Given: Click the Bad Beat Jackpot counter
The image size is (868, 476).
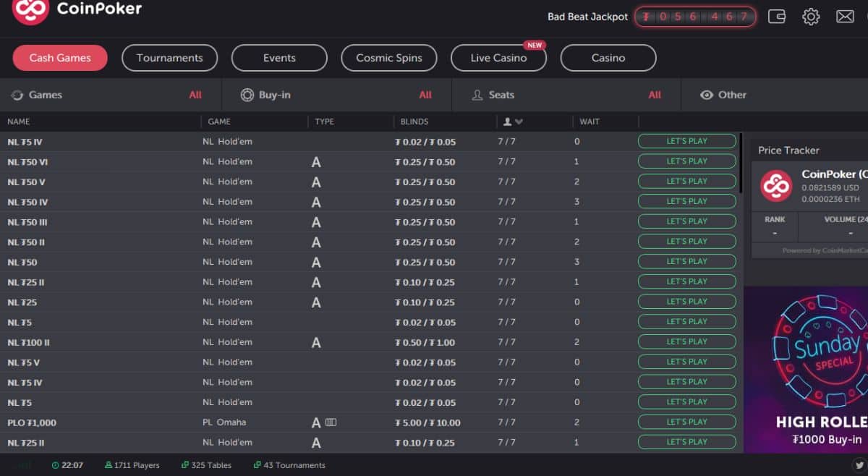Looking at the screenshot, I should pos(695,17).
